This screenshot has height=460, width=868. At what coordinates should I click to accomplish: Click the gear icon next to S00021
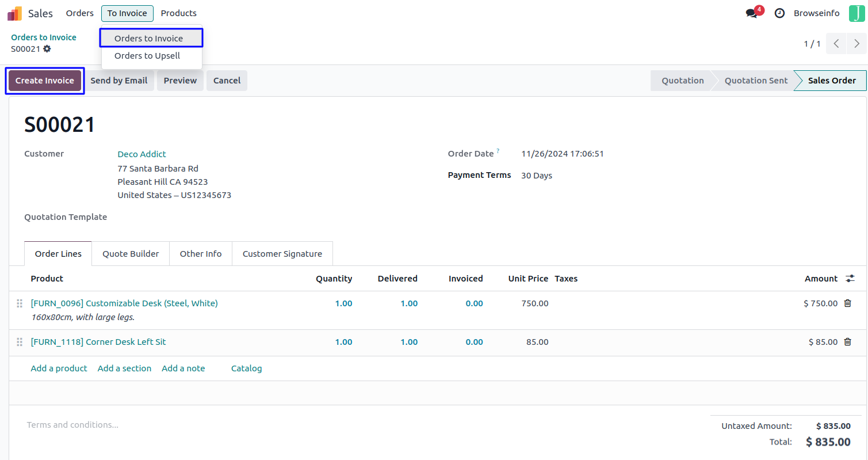click(47, 49)
